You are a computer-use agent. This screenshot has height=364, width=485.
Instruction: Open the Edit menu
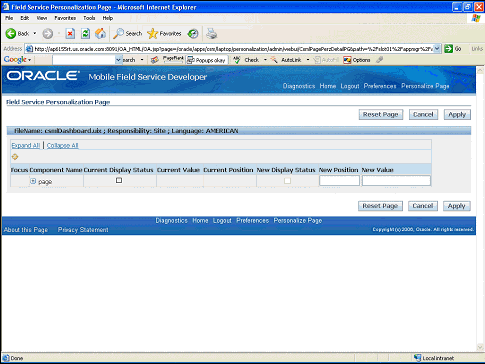tap(25, 18)
